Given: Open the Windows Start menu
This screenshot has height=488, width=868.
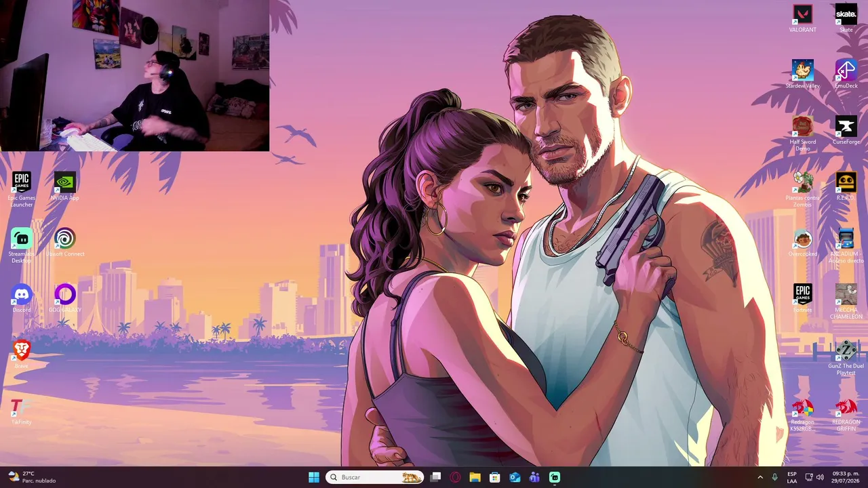Looking at the screenshot, I should click(x=314, y=477).
